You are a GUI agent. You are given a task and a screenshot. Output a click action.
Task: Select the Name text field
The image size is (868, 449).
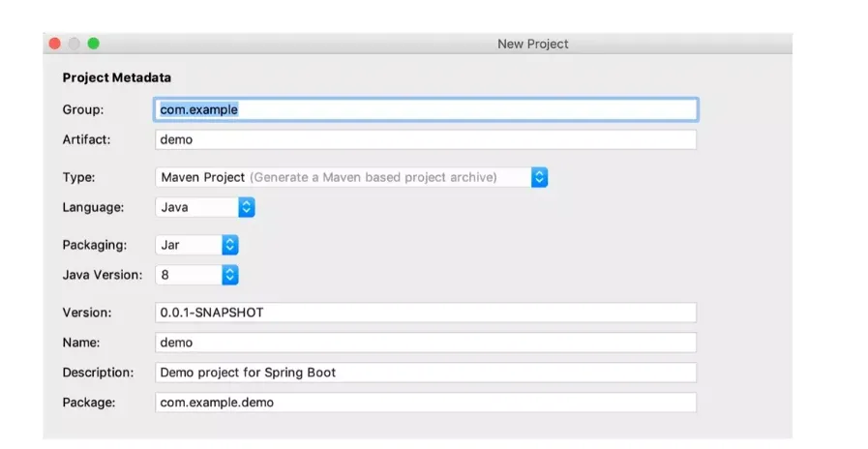pyautogui.click(x=426, y=343)
